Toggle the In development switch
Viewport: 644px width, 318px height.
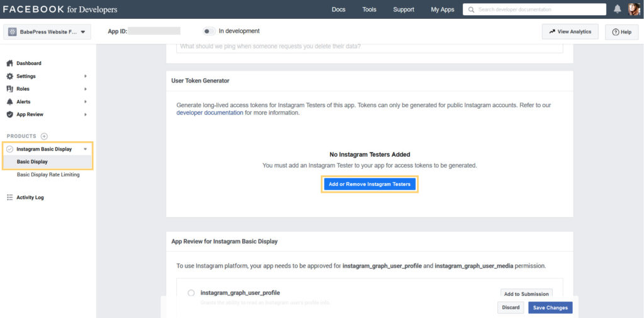[x=209, y=31]
